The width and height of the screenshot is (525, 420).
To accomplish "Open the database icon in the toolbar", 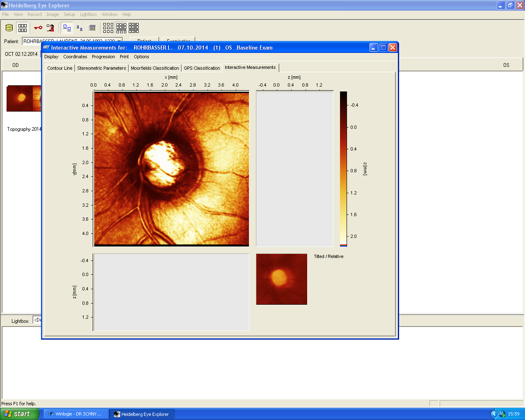I will [x=9, y=28].
